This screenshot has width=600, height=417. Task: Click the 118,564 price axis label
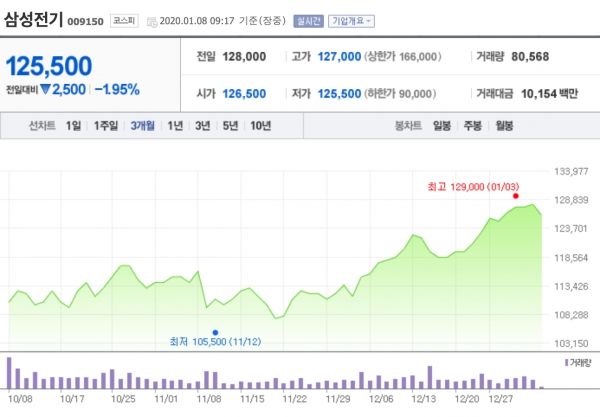point(571,258)
